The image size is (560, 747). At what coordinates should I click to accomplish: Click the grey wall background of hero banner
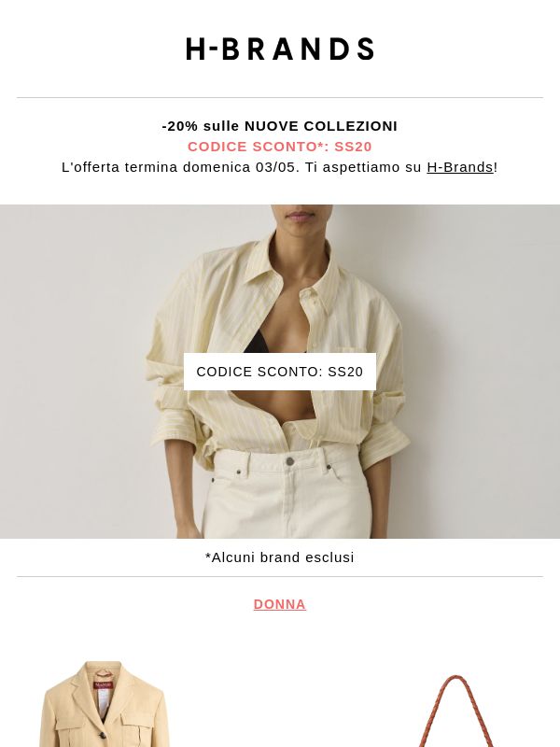pos(72,333)
